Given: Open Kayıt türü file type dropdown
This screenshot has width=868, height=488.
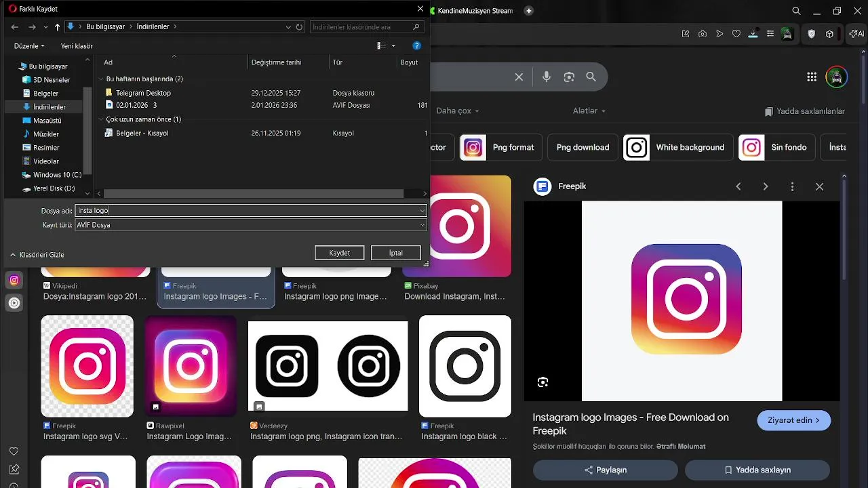Looking at the screenshot, I should coord(251,225).
